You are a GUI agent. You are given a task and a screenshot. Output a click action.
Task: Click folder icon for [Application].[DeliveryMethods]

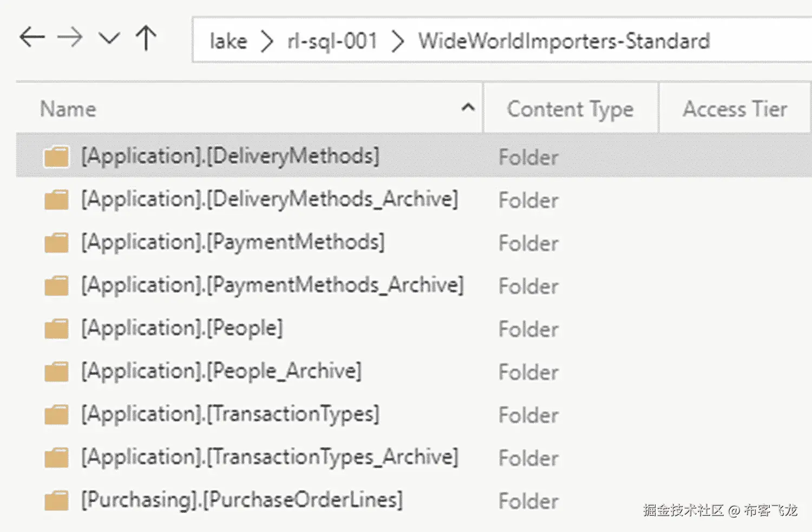click(x=56, y=156)
